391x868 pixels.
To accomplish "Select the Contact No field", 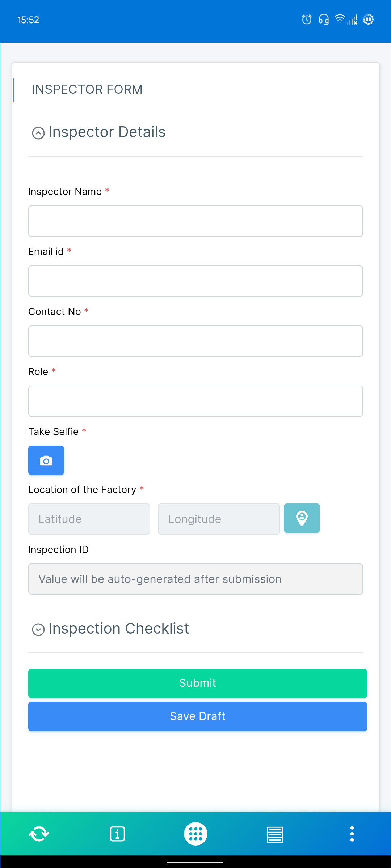I will [x=195, y=341].
